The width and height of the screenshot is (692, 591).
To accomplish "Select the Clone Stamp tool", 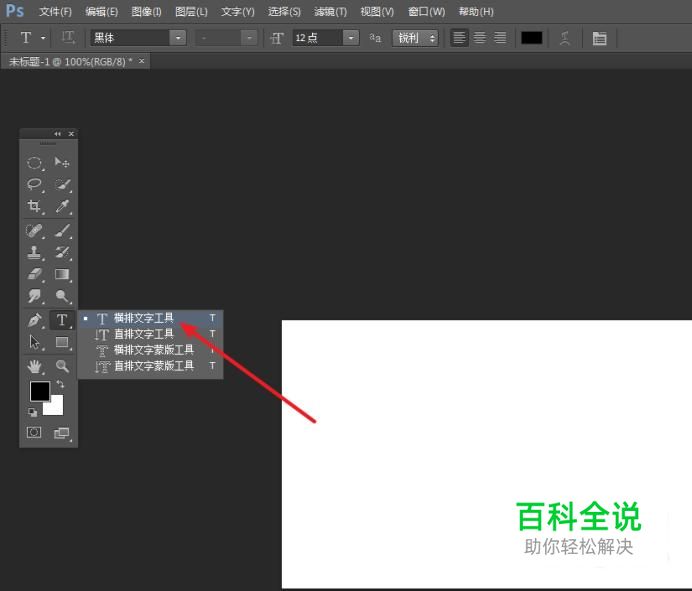I will click(x=34, y=252).
